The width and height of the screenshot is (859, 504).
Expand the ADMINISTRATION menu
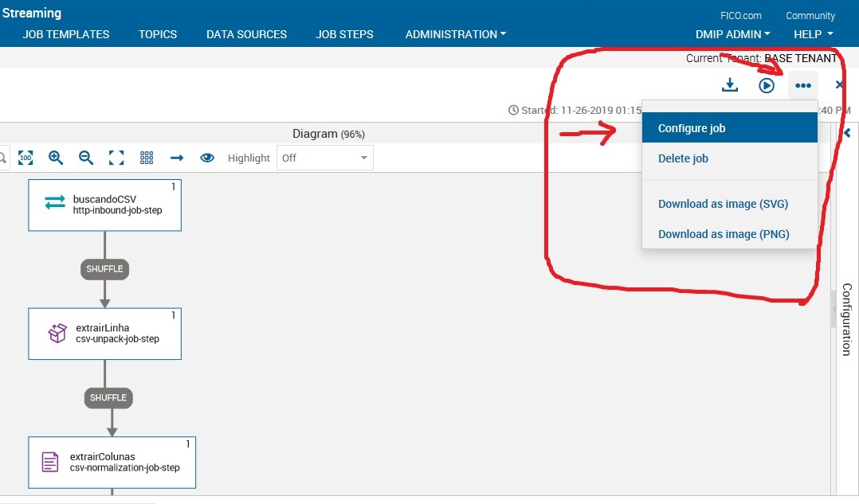point(455,34)
